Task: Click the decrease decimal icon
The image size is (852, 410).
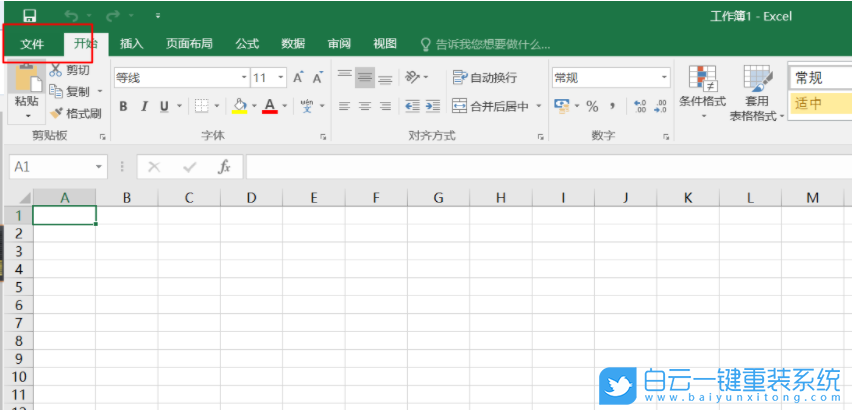Action: [x=660, y=106]
